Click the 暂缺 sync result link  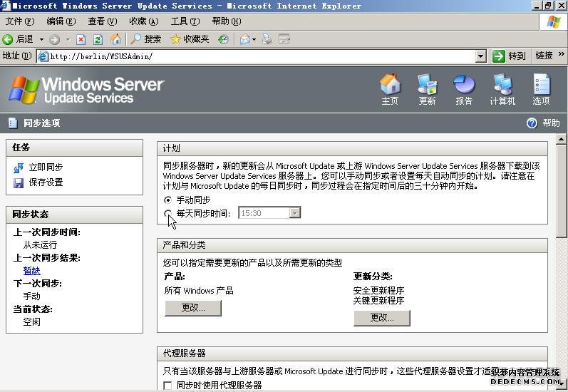[x=32, y=271]
